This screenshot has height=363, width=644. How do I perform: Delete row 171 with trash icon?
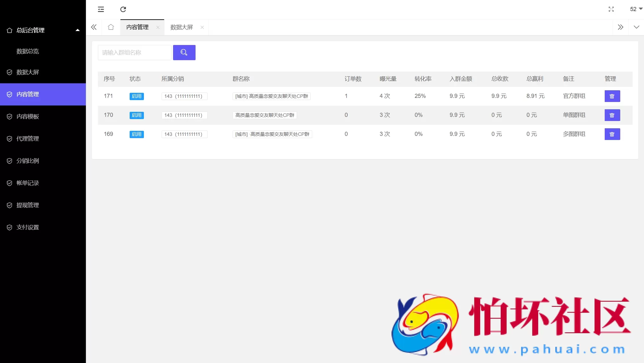click(x=612, y=96)
